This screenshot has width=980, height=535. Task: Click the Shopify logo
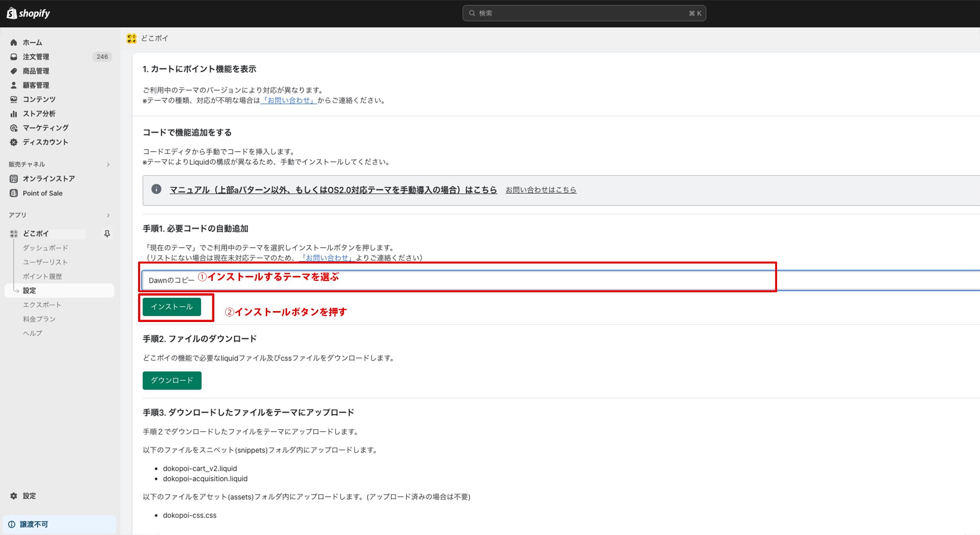28,13
